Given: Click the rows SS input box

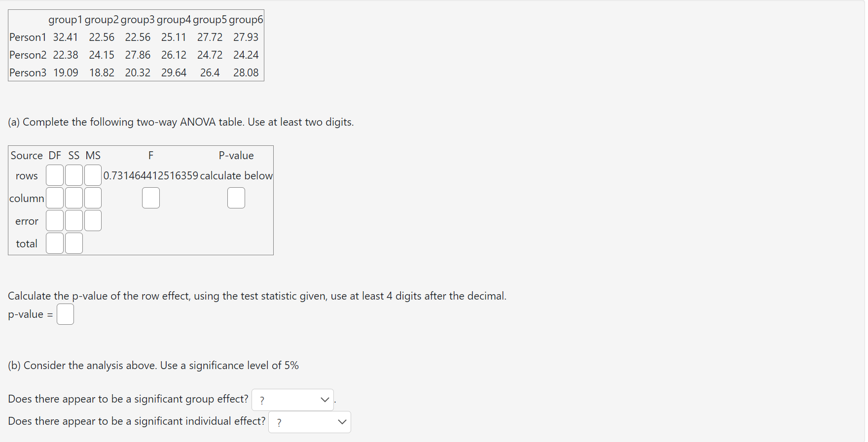Looking at the screenshot, I should pyautogui.click(x=73, y=175).
